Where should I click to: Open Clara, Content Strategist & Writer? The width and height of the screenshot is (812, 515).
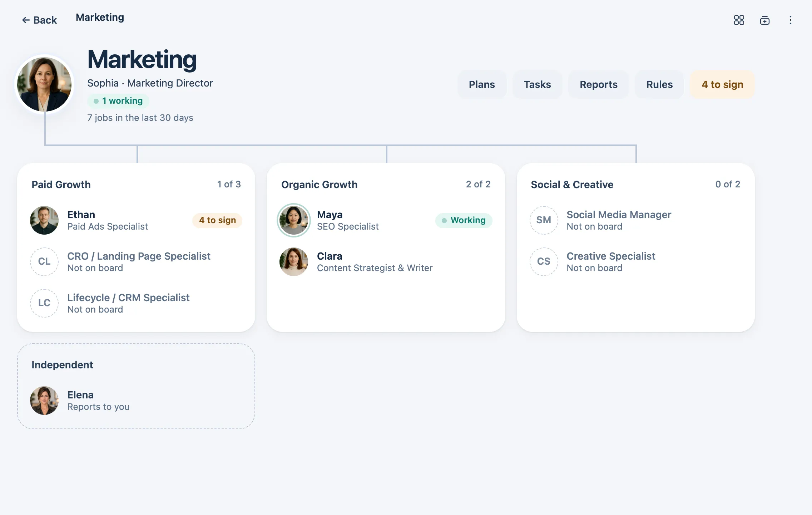tap(386, 262)
